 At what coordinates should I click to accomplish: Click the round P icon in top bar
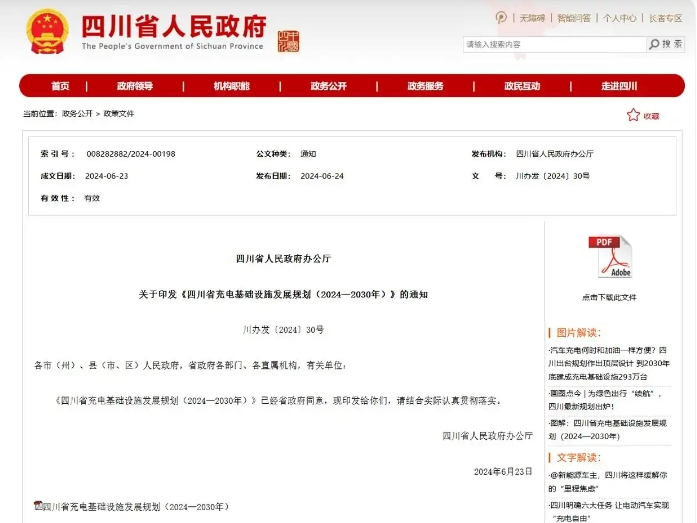tap(502, 18)
